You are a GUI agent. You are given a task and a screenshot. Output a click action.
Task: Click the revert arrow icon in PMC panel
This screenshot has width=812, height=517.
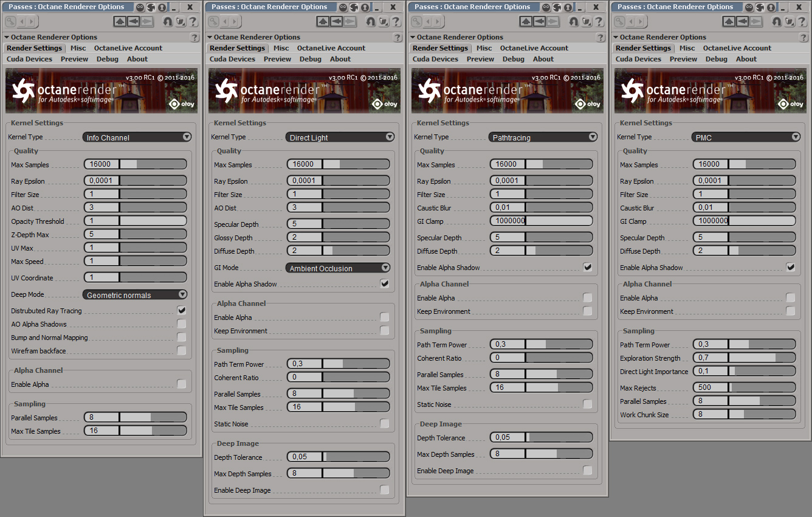click(x=776, y=21)
